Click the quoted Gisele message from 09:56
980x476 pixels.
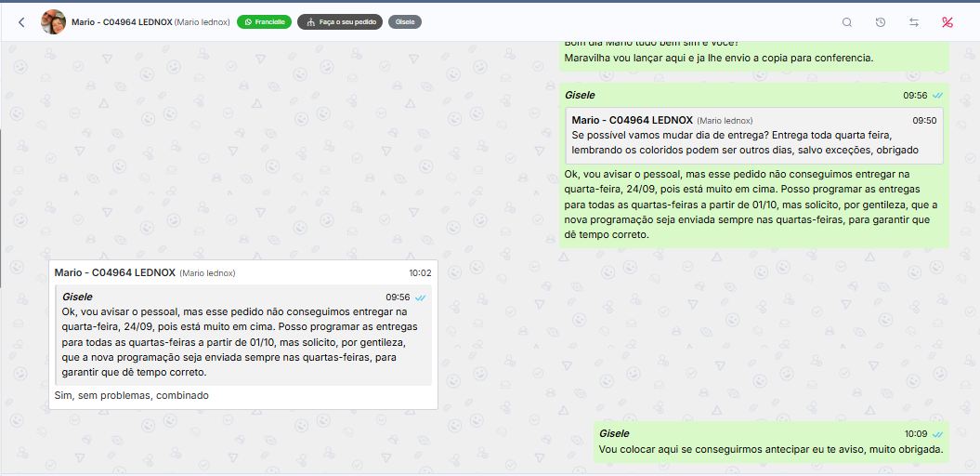243,336
